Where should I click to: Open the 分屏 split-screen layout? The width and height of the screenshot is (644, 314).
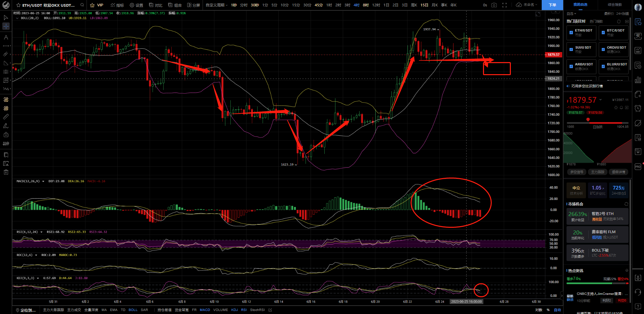(x=194, y=5)
